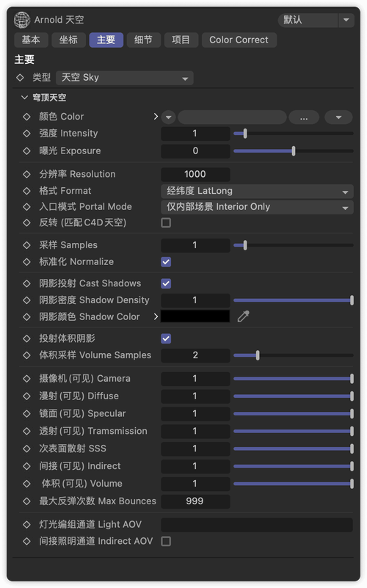Click keyframe diamond for 投射体积阴影
The width and height of the screenshot is (367, 588).
click(26, 338)
